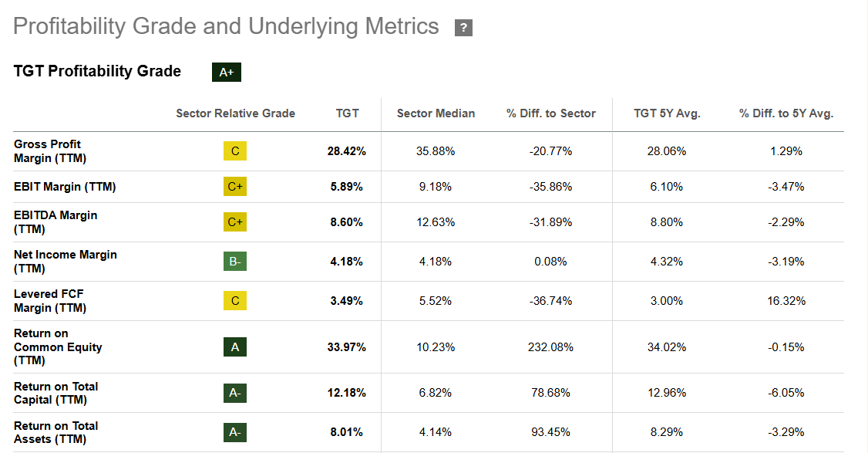Click the C grade badge for Gross Profit Margin
The height and width of the screenshot is (453, 868).
pyautogui.click(x=235, y=151)
